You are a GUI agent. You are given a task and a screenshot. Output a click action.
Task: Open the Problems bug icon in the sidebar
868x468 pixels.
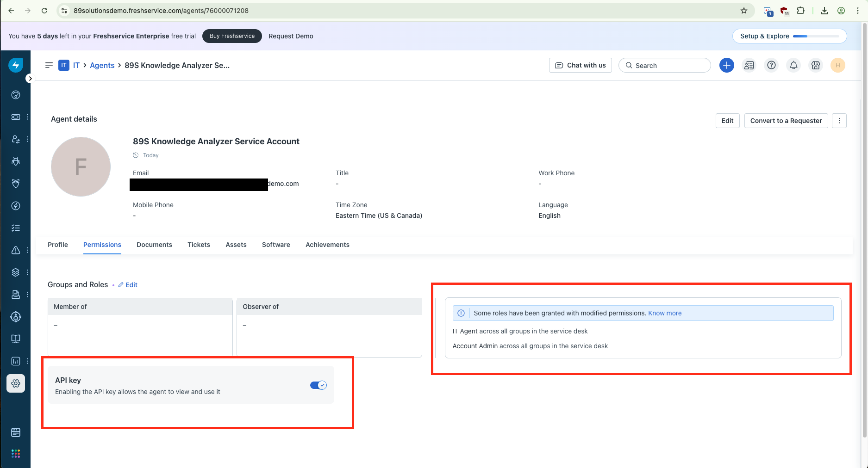16,161
